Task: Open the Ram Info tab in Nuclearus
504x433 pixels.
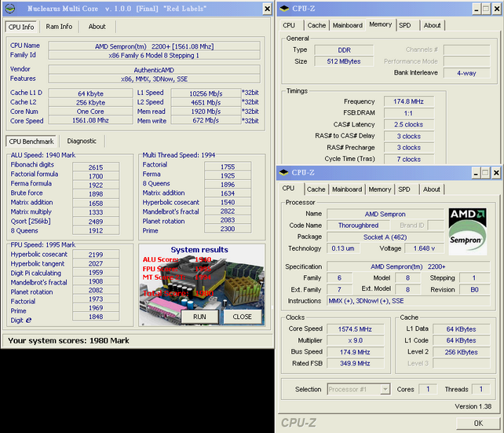Action: point(59,27)
